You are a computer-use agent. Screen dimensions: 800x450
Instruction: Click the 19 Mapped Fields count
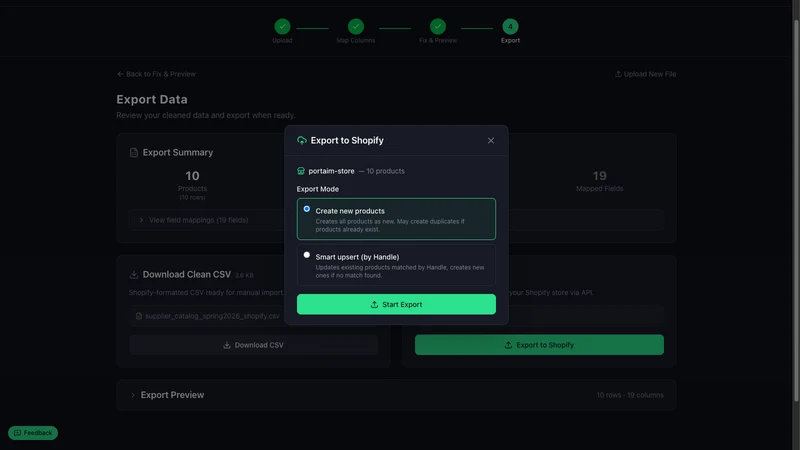tap(599, 176)
